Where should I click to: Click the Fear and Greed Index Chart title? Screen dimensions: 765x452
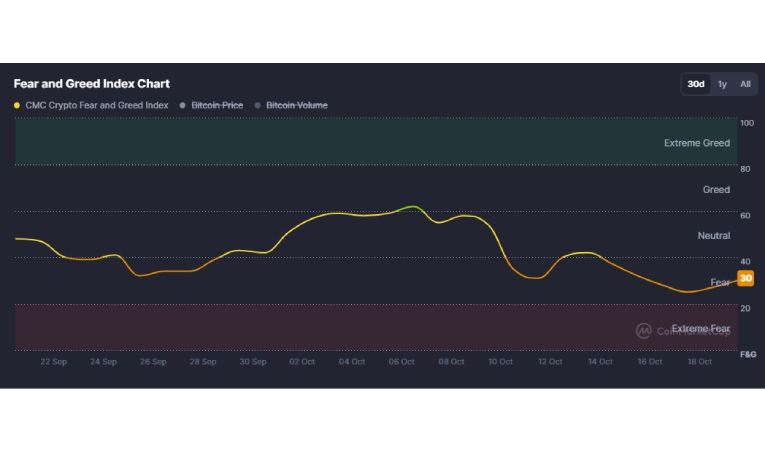(x=91, y=84)
